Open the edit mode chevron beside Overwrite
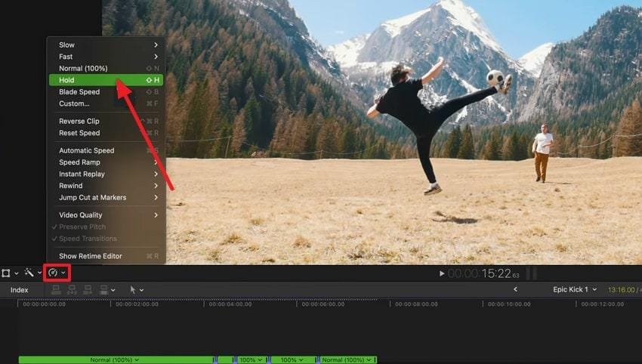 pyautogui.click(x=113, y=290)
